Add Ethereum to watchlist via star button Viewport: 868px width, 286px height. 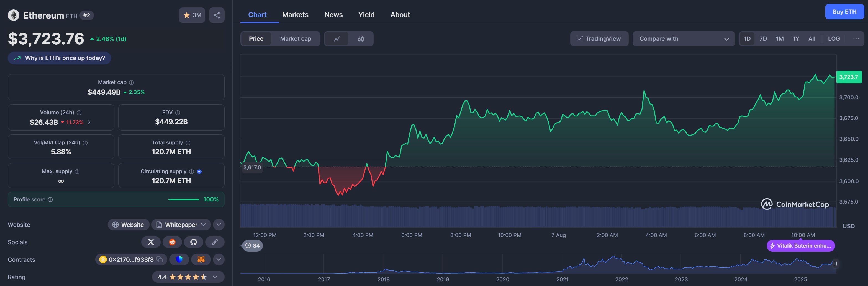pos(192,15)
